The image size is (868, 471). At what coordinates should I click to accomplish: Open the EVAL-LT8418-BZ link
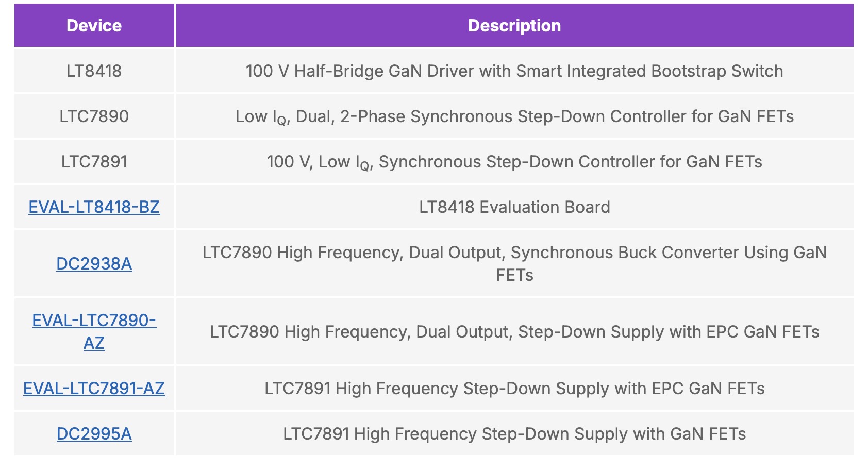94,207
